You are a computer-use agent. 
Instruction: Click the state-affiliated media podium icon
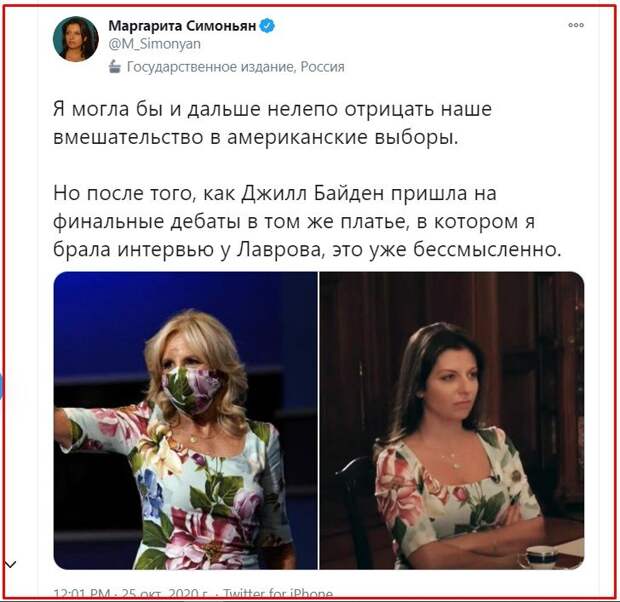(115, 67)
